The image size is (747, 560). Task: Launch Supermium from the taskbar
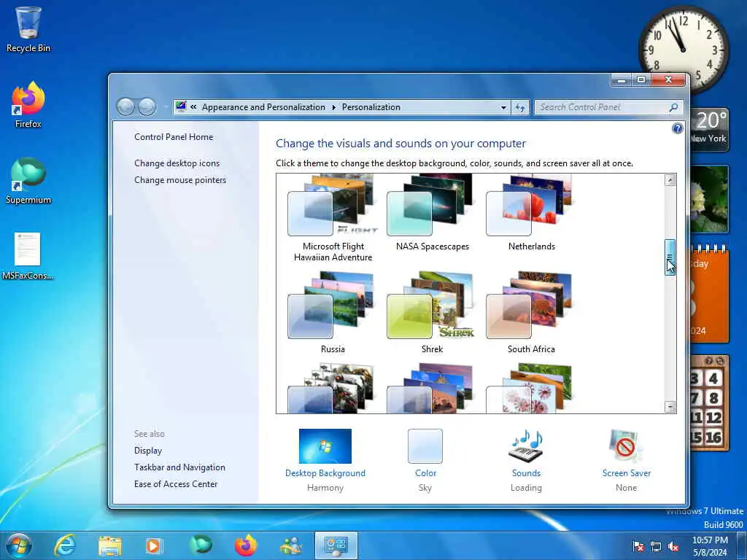point(201,545)
